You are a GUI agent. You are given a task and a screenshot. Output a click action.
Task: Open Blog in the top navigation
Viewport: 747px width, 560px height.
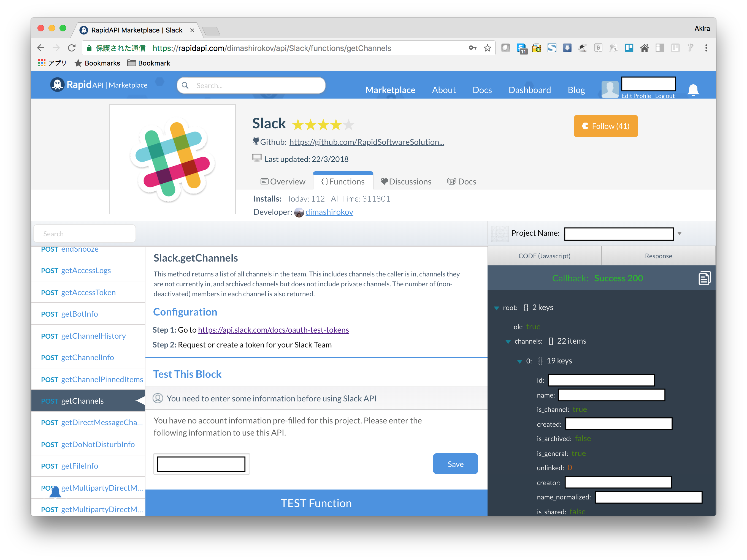coord(576,90)
